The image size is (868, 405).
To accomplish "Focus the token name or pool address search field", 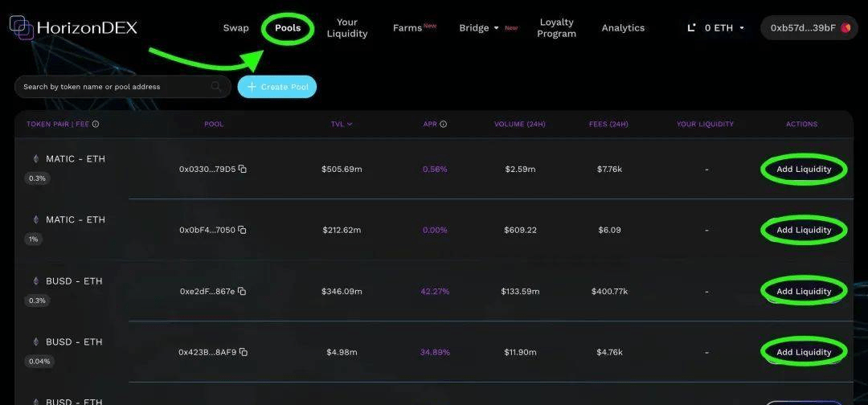I will 122,87.
